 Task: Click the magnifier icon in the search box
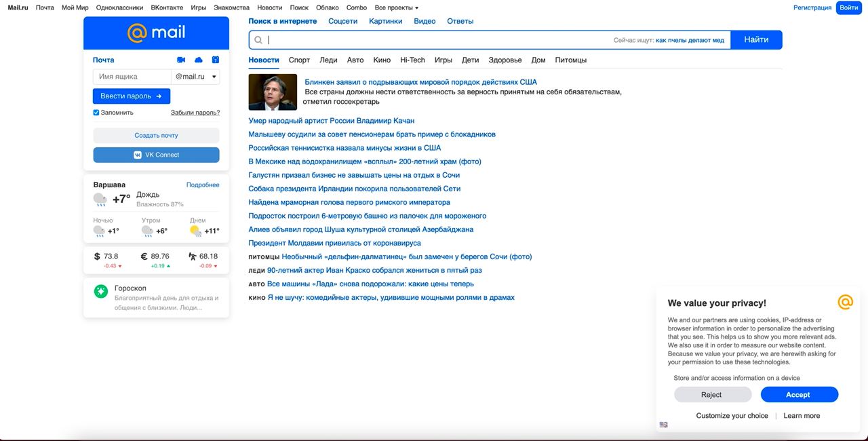click(x=258, y=40)
